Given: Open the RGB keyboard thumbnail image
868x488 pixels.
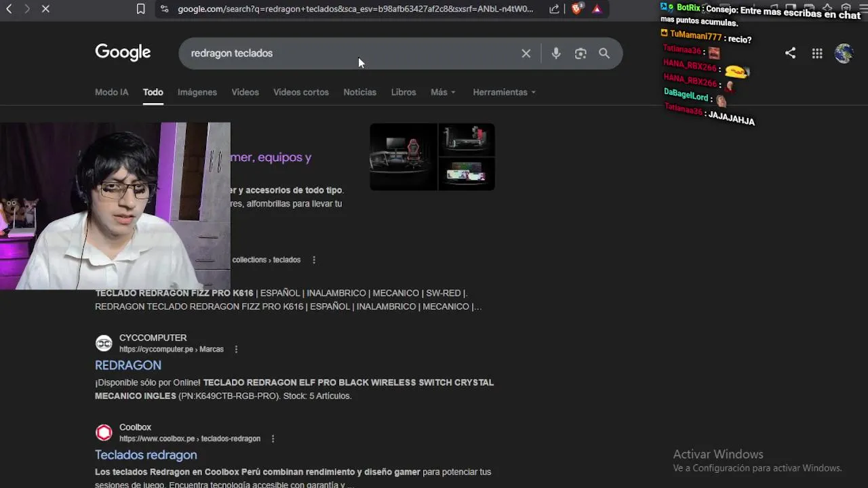Looking at the screenshot, I should 467,174.
